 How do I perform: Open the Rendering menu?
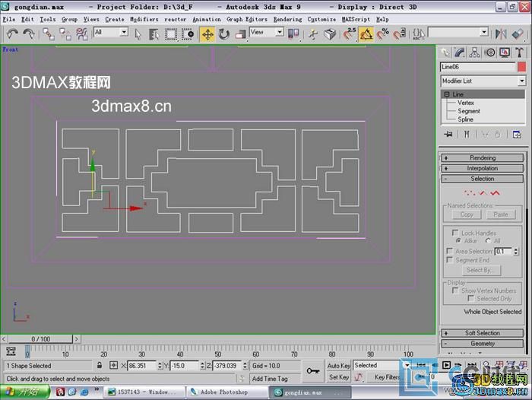point(288,19)
